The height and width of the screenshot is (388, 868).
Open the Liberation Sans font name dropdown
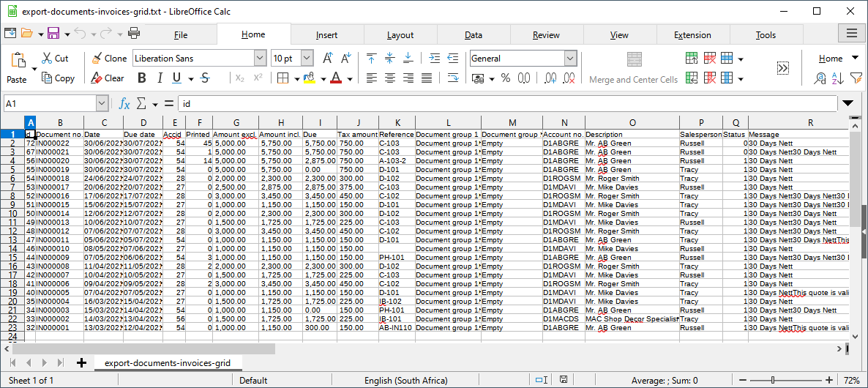260,58
